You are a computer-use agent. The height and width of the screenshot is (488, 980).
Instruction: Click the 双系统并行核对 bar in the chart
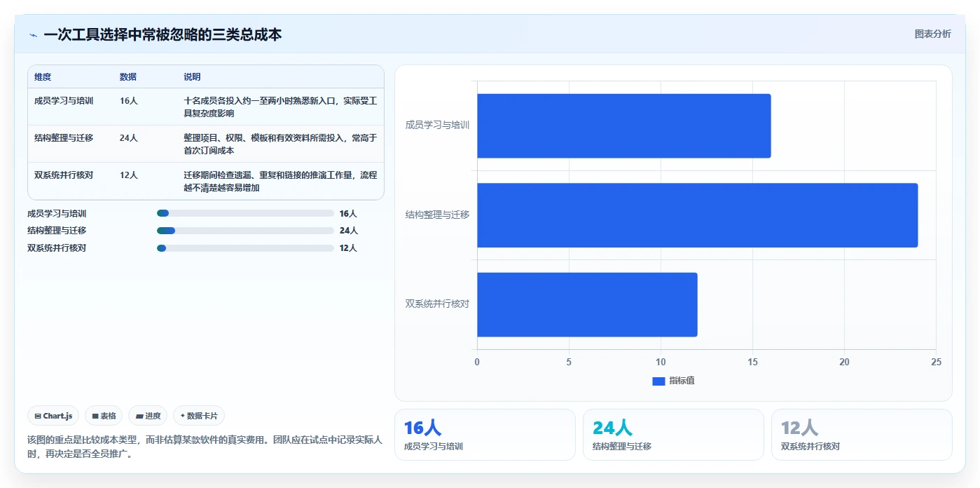click(588, 304)
